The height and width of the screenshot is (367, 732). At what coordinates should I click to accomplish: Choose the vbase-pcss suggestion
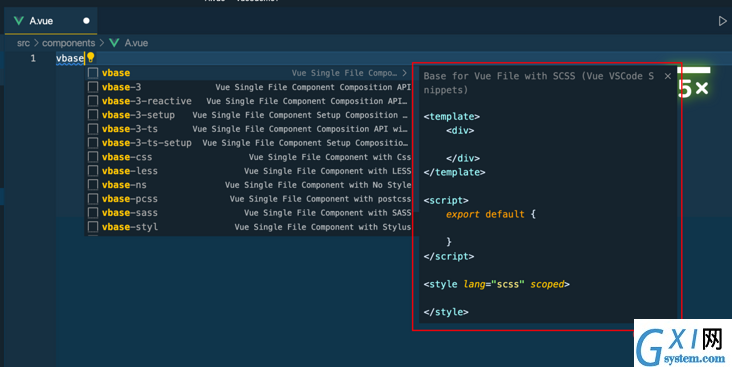[x=249, y=199]
